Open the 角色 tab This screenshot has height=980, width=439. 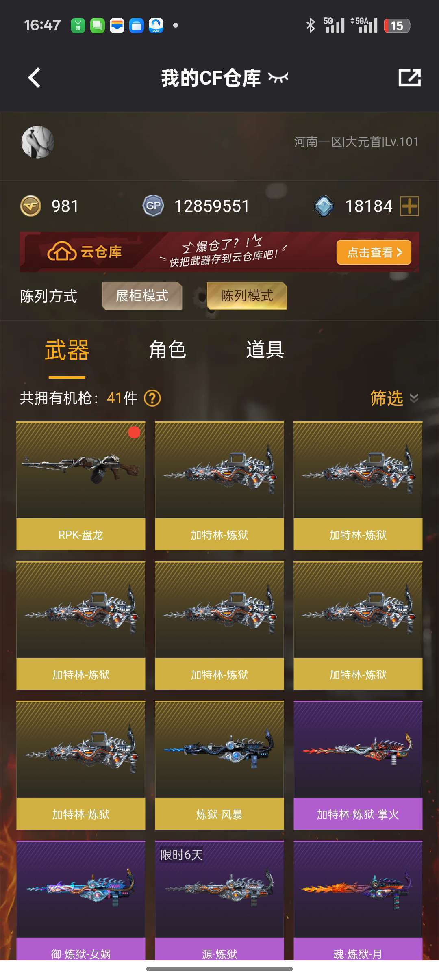(x=167, y=349)
